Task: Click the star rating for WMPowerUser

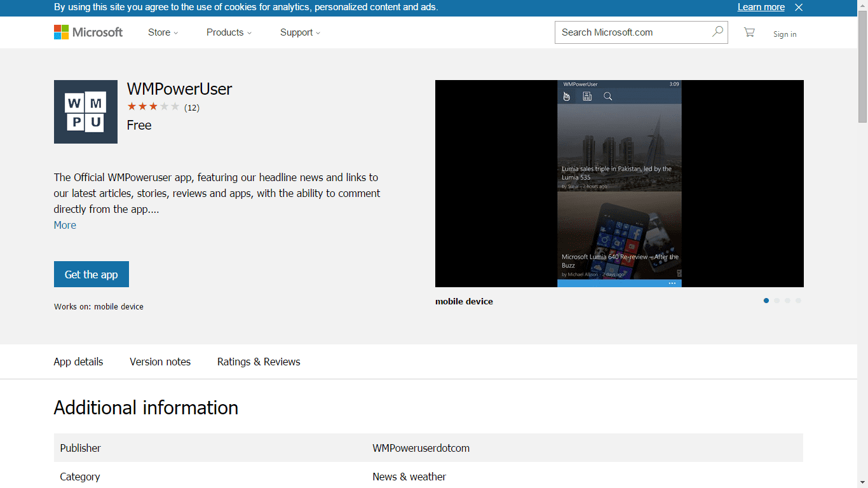Action: click(153, 107)
